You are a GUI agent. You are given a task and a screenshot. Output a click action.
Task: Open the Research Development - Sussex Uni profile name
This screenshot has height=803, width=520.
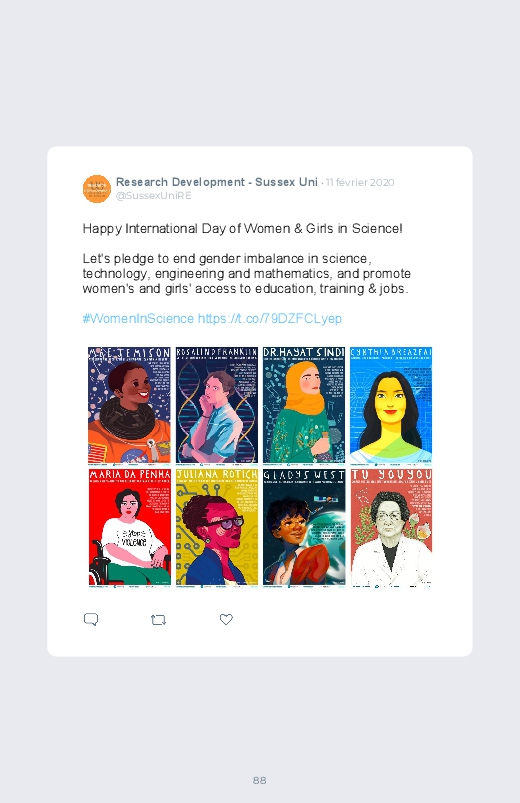click(217, 182)
